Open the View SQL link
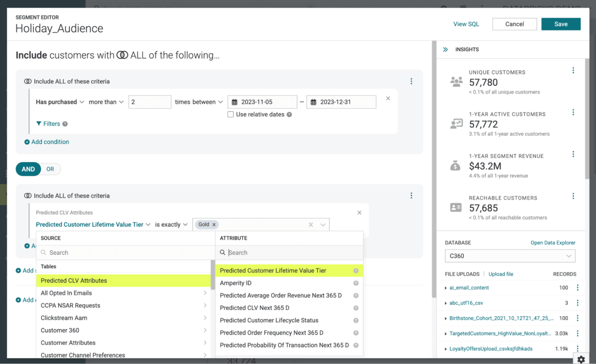This screenshot has height=364, width=596. pos(466,24)
